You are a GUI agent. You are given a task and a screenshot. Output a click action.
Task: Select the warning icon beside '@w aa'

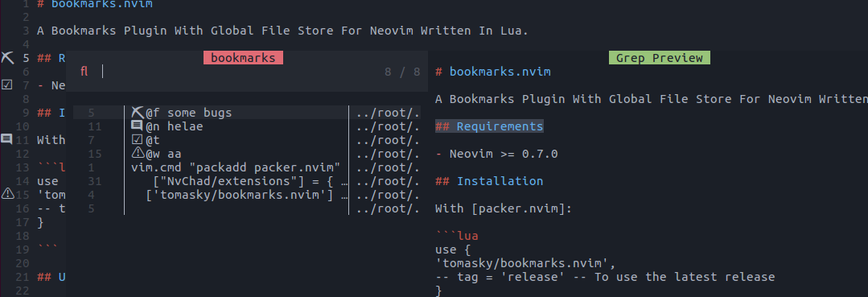pyautogui.click(x=138, y=153)
